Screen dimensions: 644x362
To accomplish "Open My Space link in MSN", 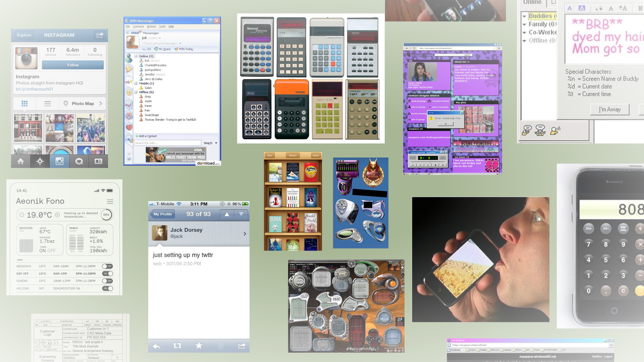I will coord(163,49).
